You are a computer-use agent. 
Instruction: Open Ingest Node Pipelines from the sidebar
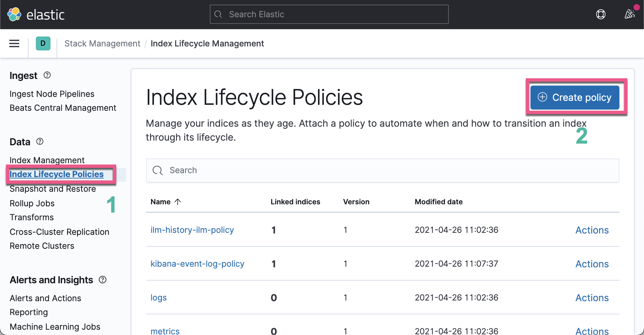[x=52, y=94]
